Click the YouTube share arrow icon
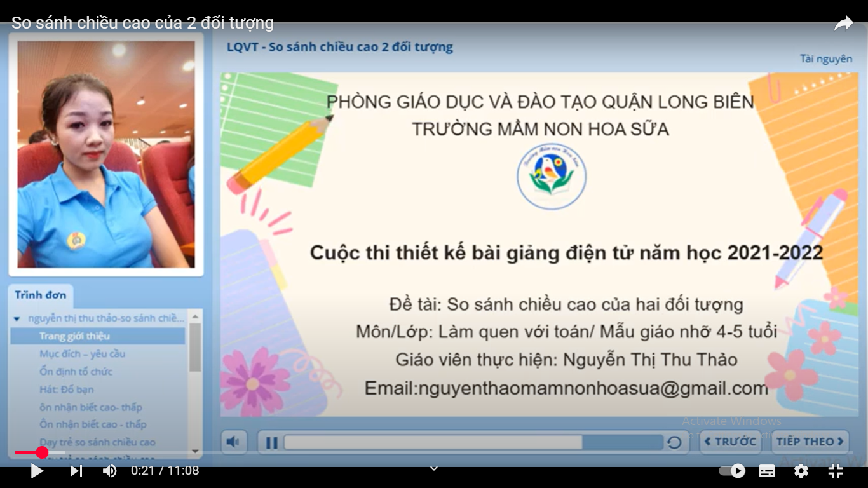The width and height of the screenshot is (868, 488). [843, 24]
